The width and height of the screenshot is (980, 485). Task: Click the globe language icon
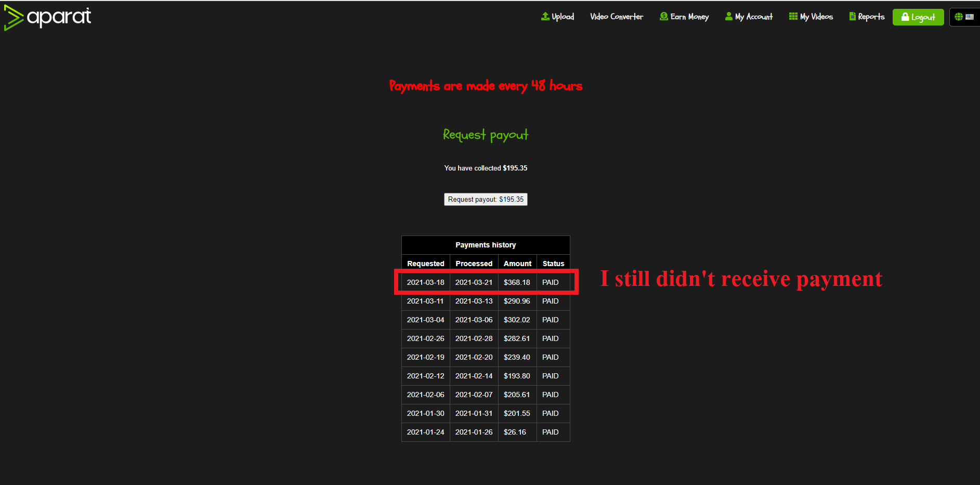click(959, 17)
